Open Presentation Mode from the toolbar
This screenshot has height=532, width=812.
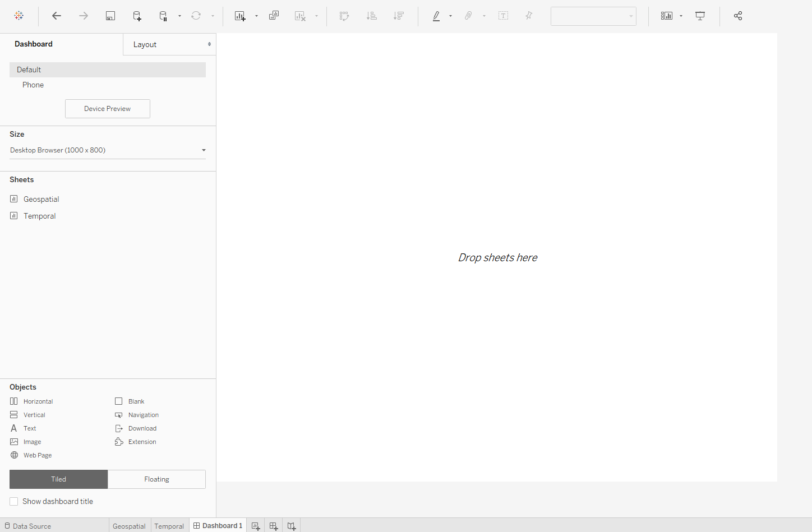point(700,16)
